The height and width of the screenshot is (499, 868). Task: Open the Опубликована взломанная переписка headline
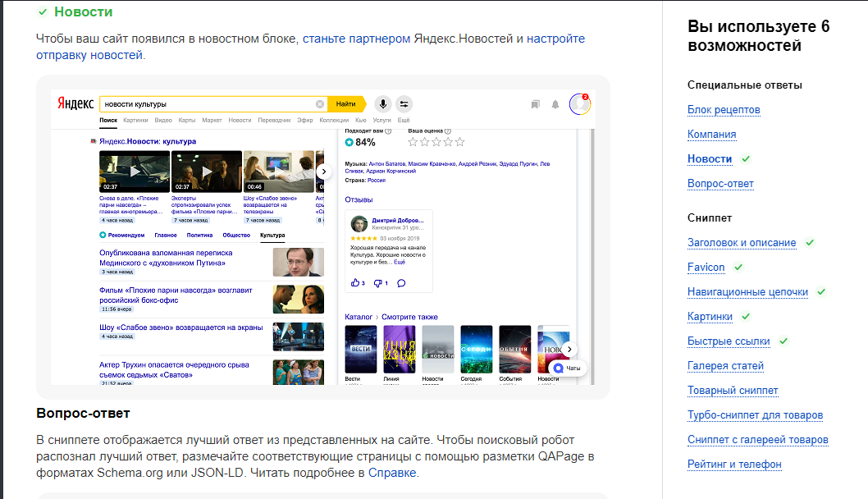166,258
